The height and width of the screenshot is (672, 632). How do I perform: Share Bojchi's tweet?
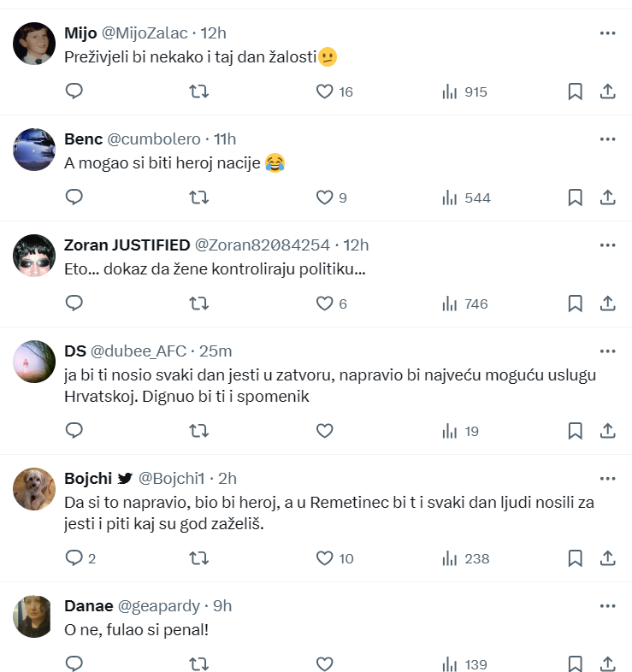pyautogui.click(x=607, y=558)
